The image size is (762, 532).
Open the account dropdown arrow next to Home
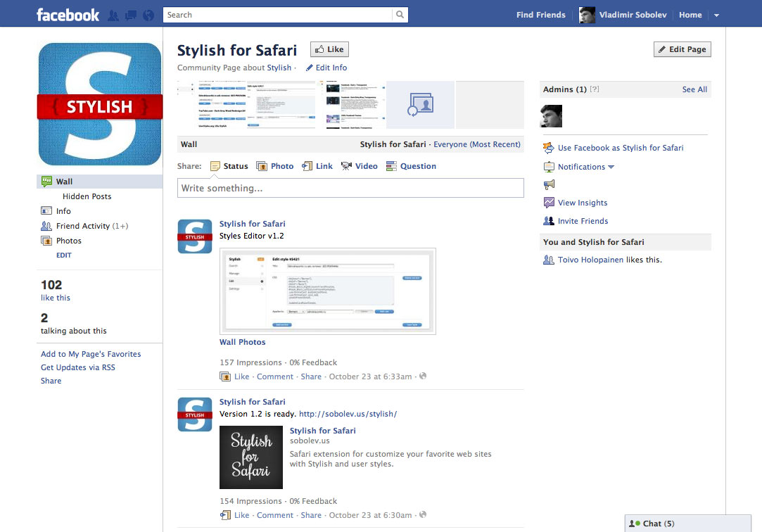(716, 14)
